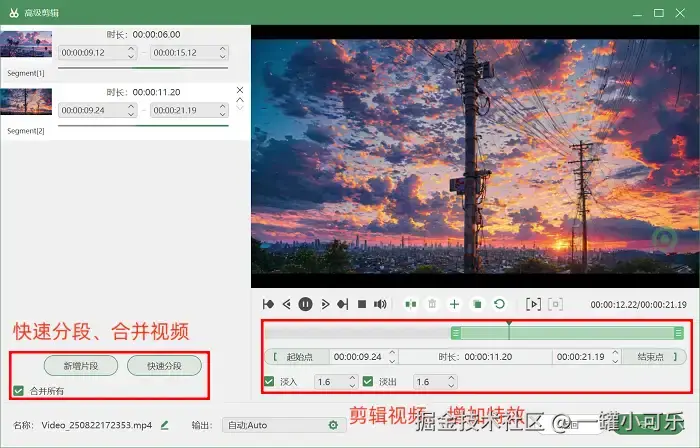Add a segment with the plus icon
Viewport: 700px width, 448px height.
point(454,304)
